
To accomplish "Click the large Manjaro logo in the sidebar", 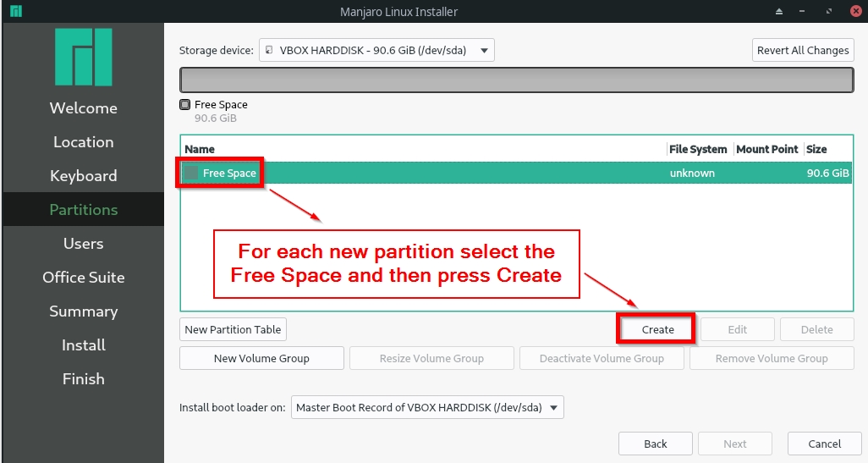I will 84,57.
